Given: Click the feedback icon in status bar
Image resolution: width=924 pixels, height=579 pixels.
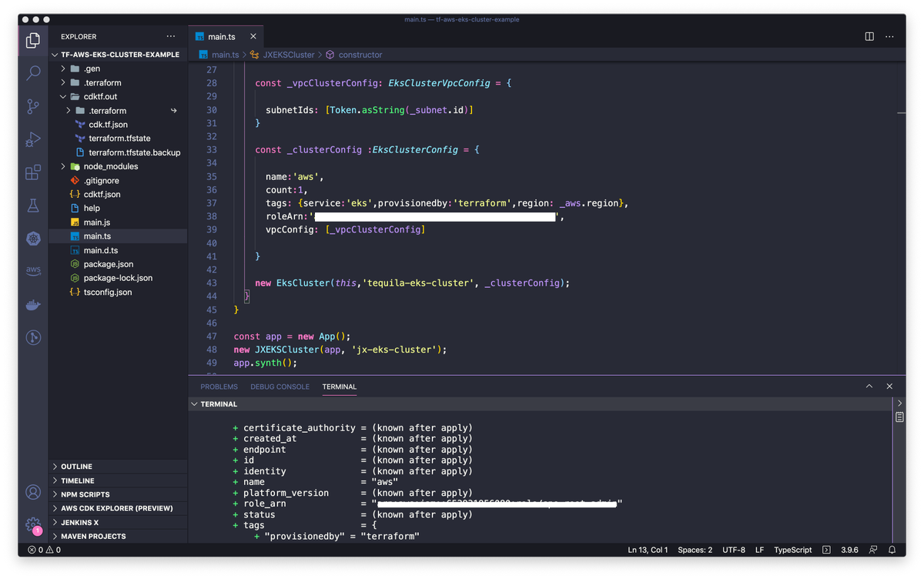Looking at the screenshot, I should tap(873, 550).
